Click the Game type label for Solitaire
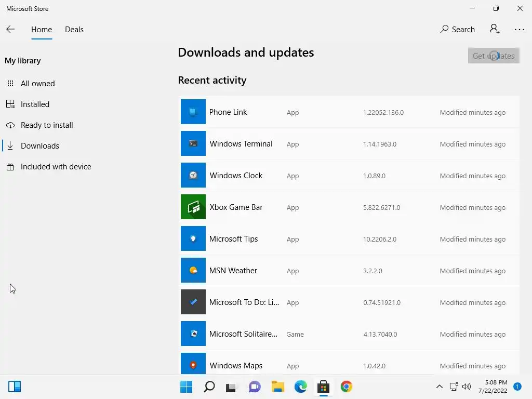 (x=295, y=334)
